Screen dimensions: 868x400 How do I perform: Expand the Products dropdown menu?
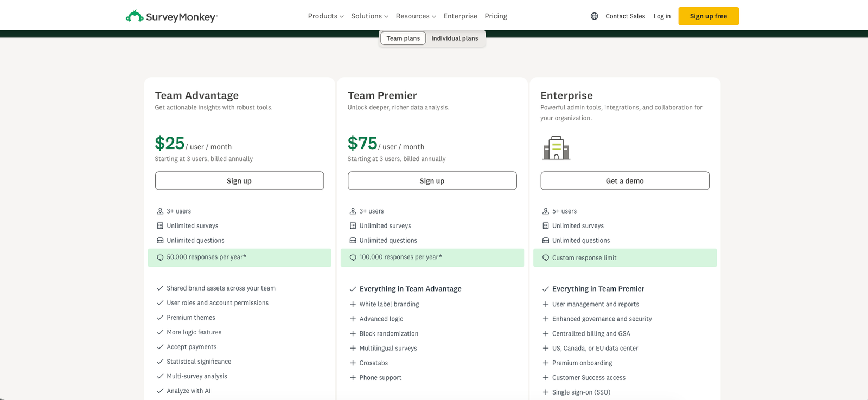click(325, 16)
